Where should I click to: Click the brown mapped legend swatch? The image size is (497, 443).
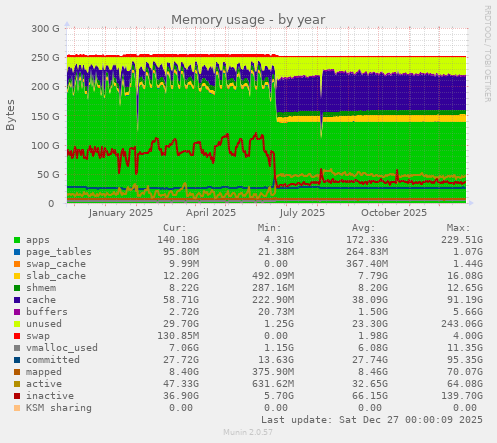17,372
